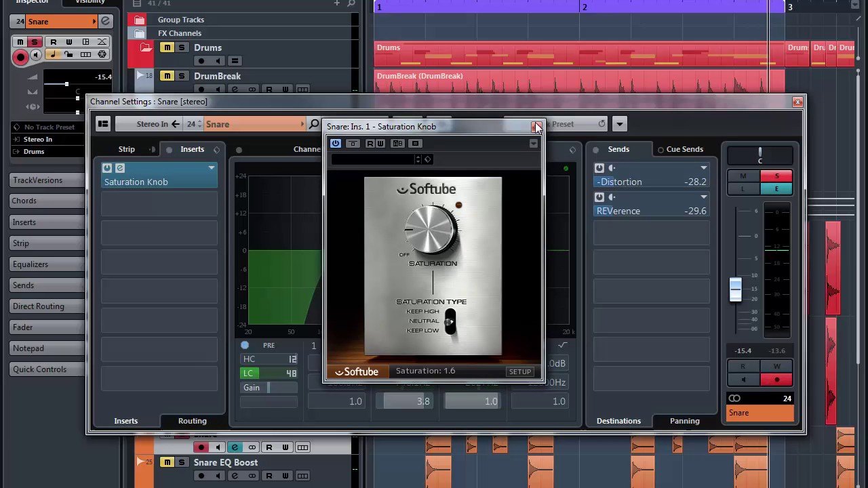This screenshot has height=488, width=868.
Task: Solo button in channel settings fader section
Action: [776, 176]
